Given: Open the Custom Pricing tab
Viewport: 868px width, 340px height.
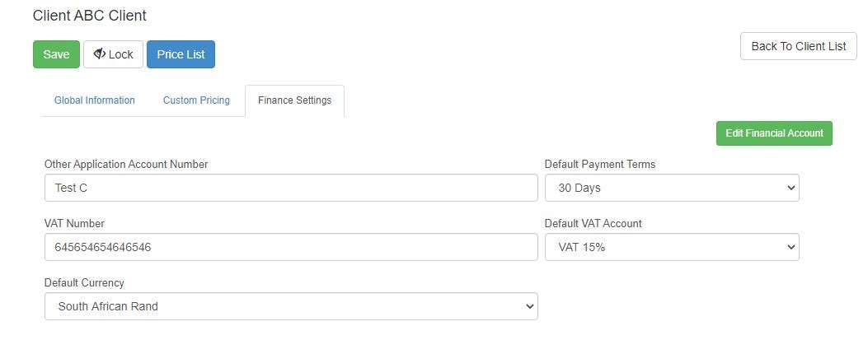Looking at the screenshot, I should click(196, 100).
